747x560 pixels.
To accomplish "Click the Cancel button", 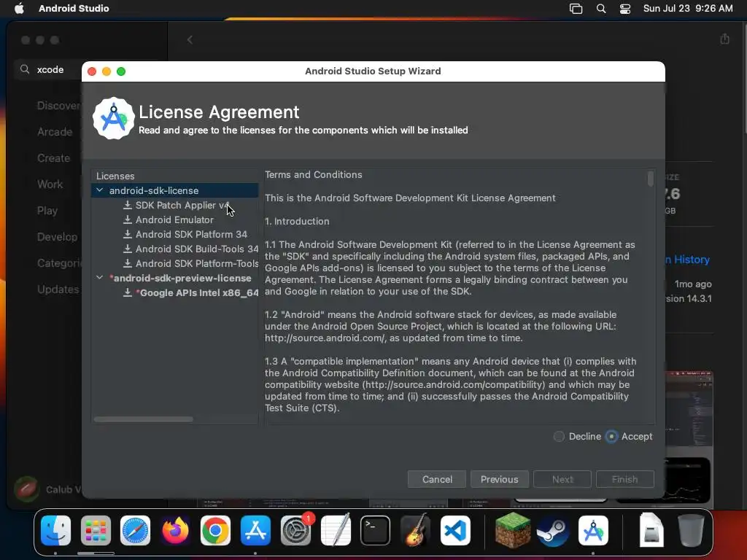I will pyautogui.click(x=437, y=479).
